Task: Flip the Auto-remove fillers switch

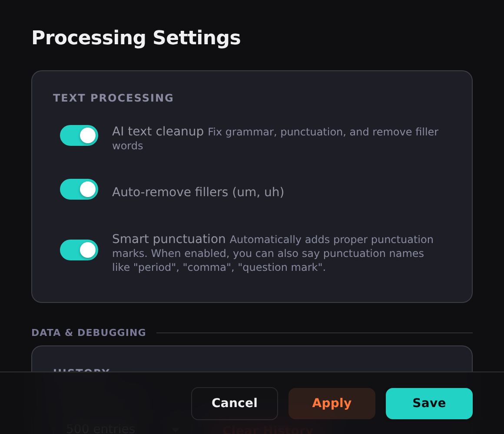Action: coord(79,189)
